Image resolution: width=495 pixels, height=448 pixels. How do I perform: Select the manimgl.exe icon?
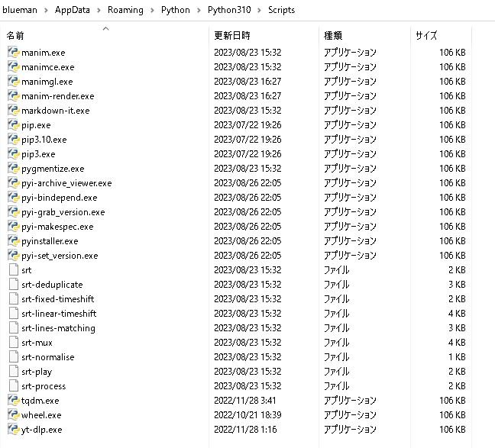pos(14,81)
